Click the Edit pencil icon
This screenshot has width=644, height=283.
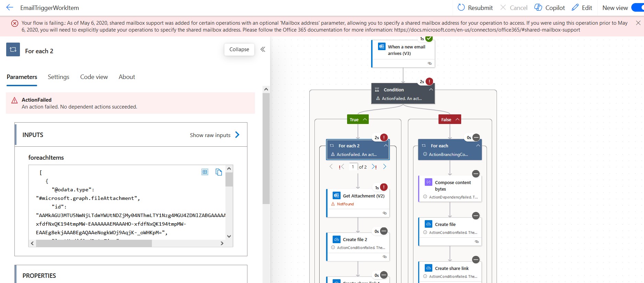coord(575,7)
